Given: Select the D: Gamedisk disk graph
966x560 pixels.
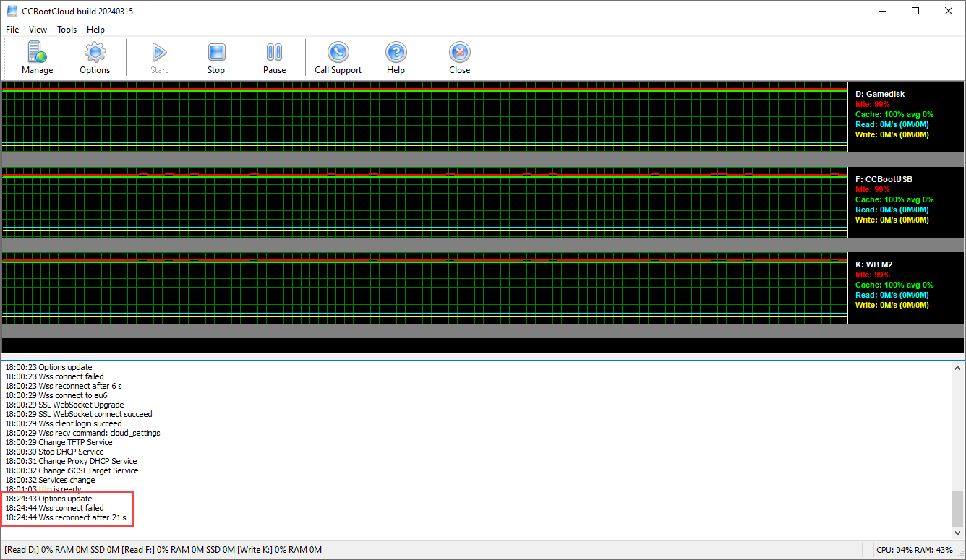Looking at the screenshot, I should tap(424, 116).
